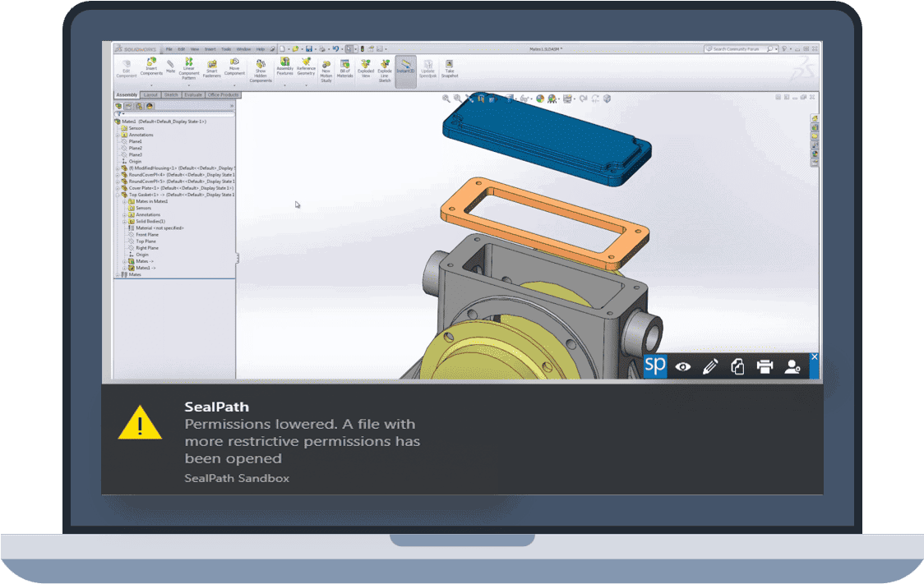Switch to the Evaluate tab
The image size is (924, 584).
(193, 94)
